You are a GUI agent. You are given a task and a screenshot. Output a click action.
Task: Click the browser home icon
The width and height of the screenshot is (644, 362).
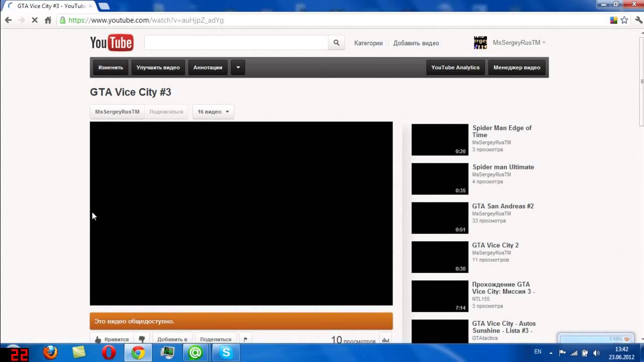(48, 20)
